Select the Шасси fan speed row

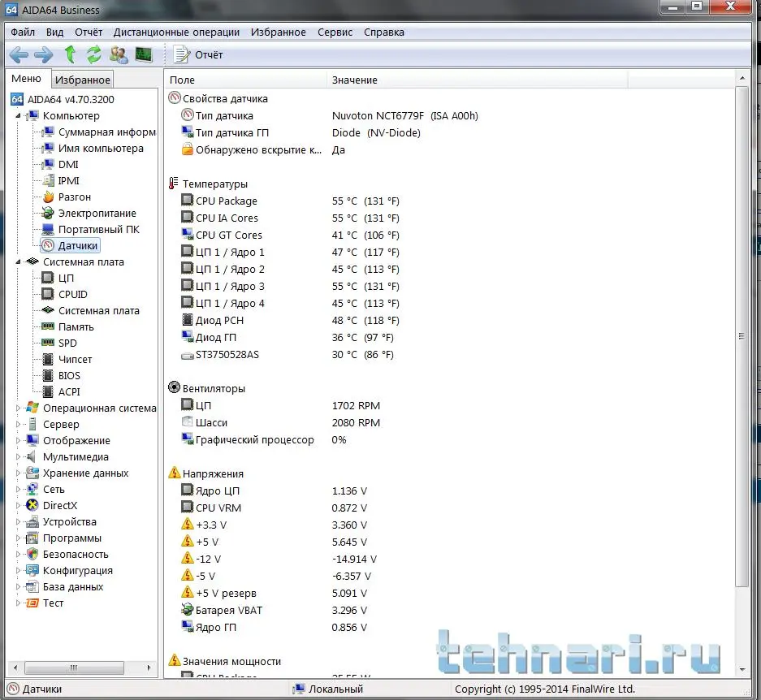pyautogui.click(x=449, y=423)
